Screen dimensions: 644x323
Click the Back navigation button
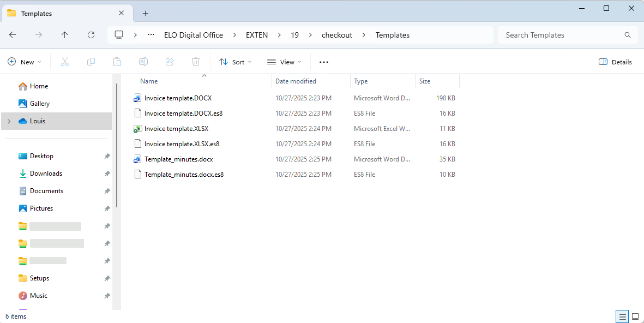(13, 34)
